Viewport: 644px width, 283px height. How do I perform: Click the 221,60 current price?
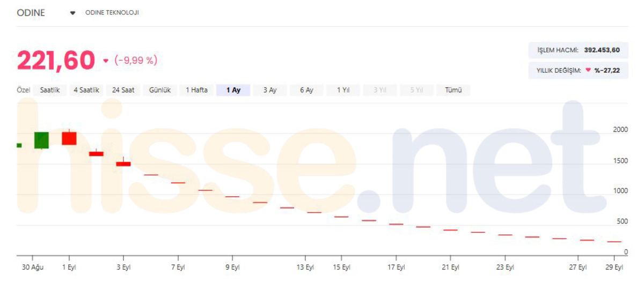tap(56, 61)
